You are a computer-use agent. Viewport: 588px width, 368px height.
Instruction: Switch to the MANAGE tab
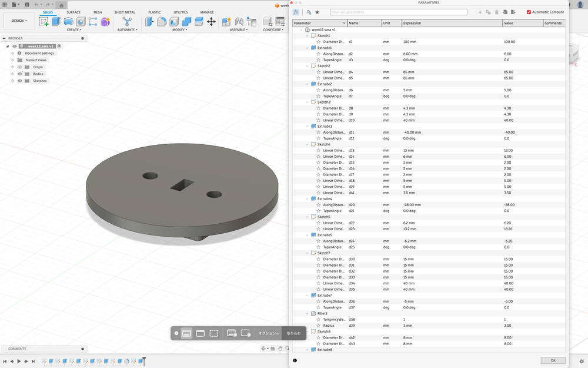[x=206, y=12]
